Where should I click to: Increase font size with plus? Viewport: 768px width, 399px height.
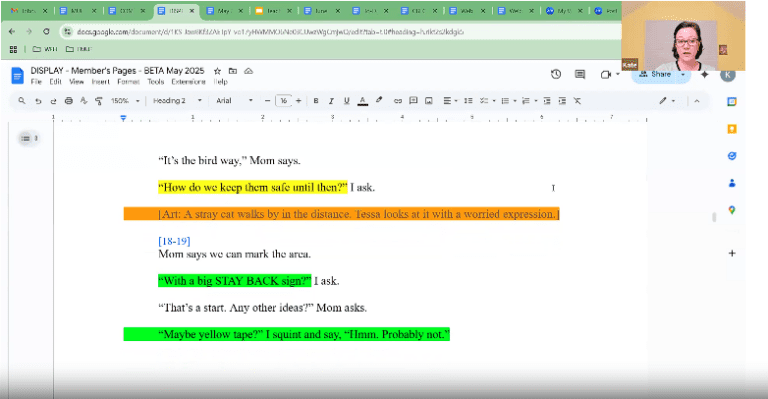pyautogui.click(x=298, y=101)
